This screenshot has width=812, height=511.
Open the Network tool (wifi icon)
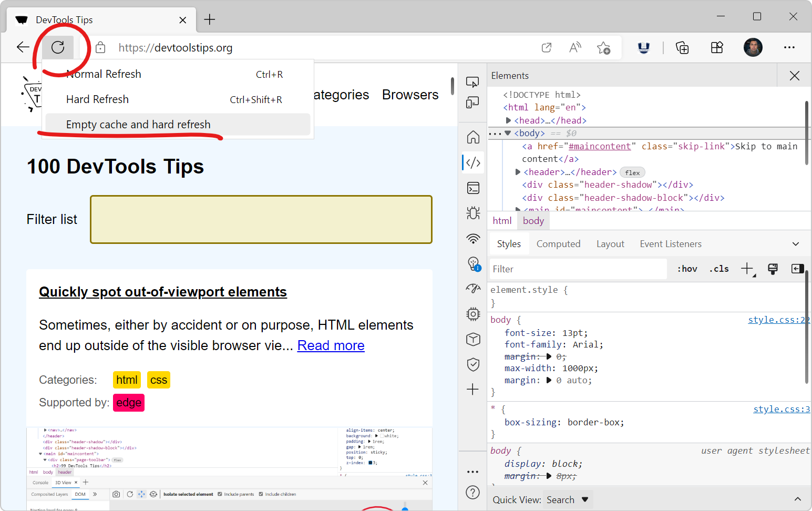tap(473, 239)
